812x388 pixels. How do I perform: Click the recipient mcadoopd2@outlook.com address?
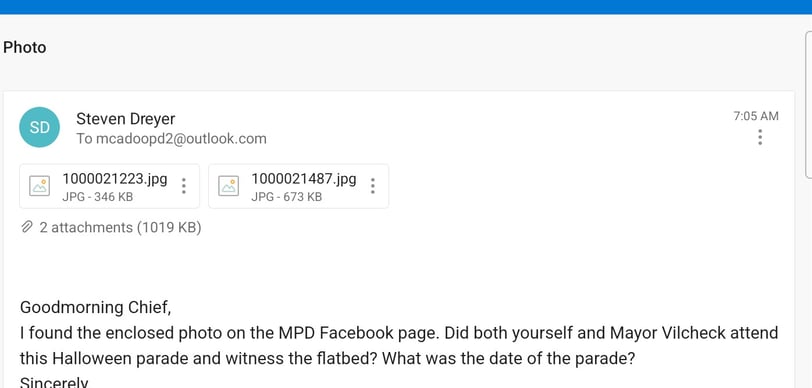click(x=181, y=139)
